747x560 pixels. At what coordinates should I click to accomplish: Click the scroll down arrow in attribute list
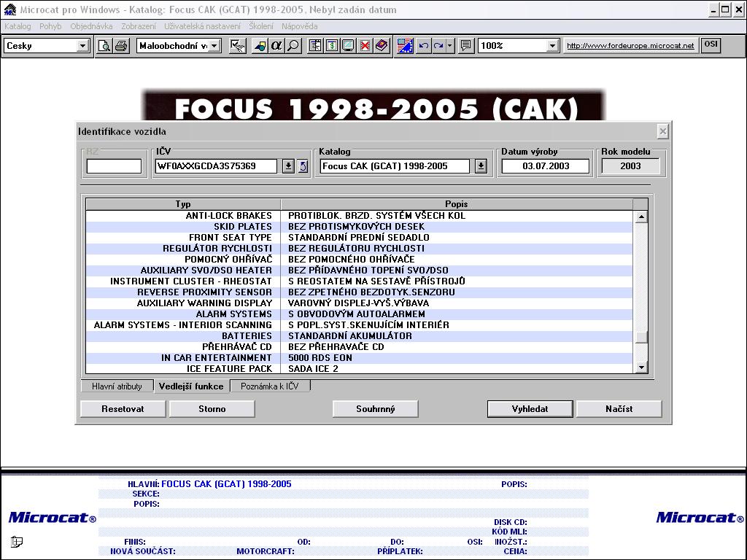pyautogui.click(x=641, y=367)
